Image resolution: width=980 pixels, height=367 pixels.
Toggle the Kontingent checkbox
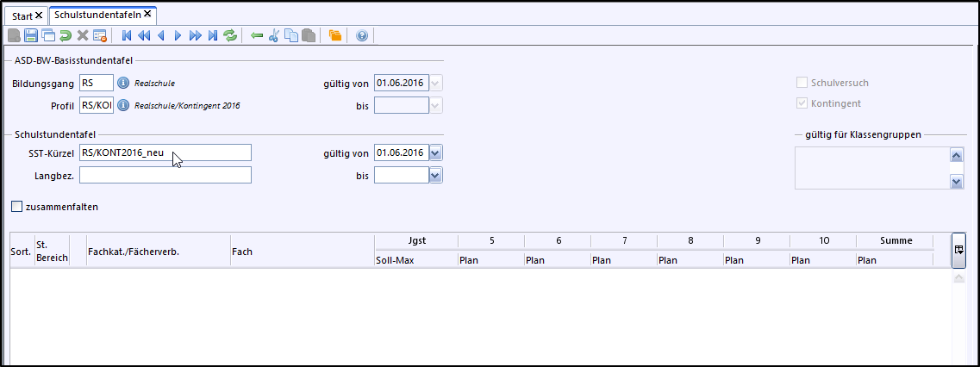pyautogui.click(x=802, y=103)
